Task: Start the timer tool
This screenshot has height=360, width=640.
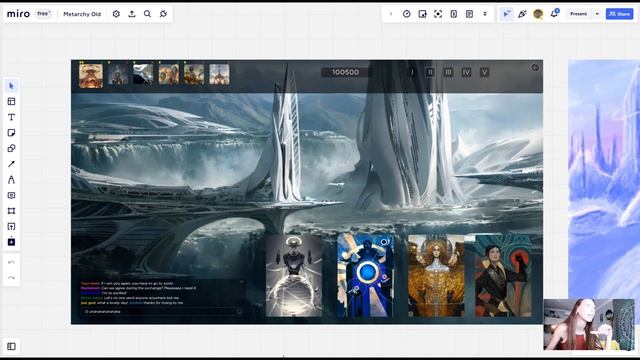Action: click(407, 14)
